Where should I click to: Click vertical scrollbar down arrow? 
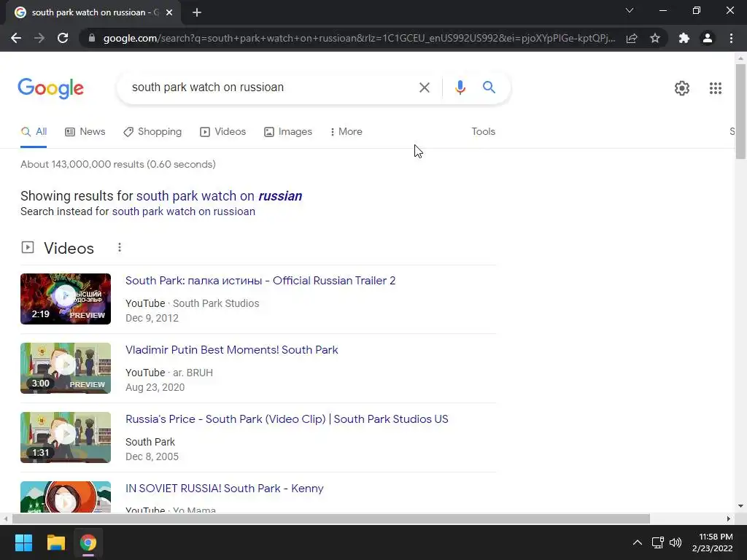[x=740, y=506]
